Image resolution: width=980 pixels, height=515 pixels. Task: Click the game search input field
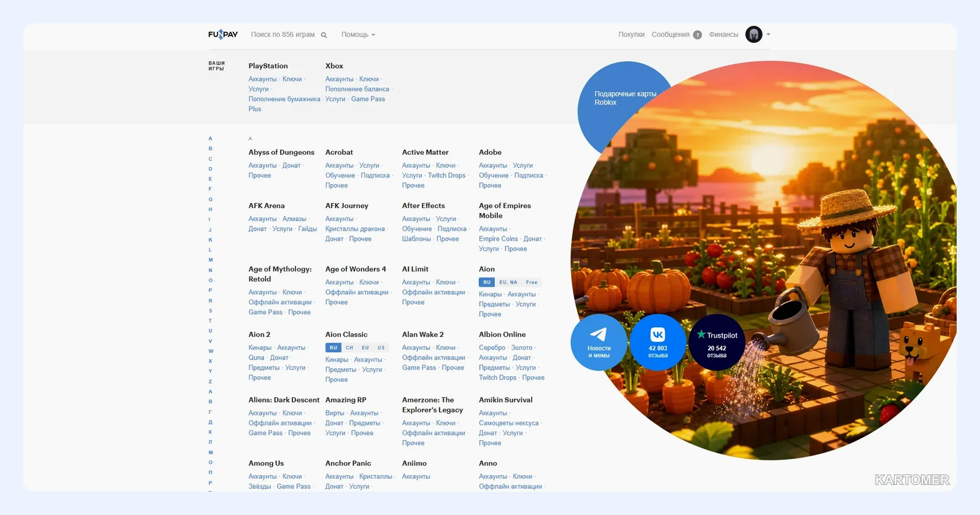click(282, 35)
